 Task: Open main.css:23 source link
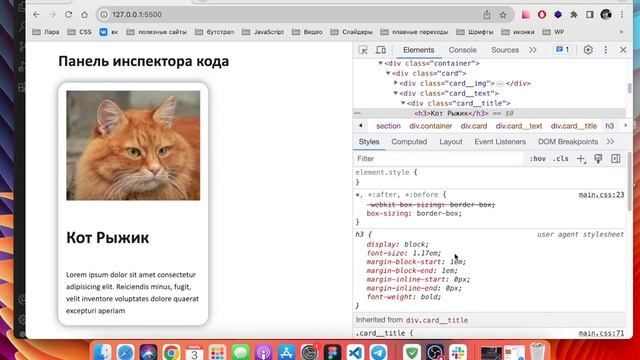click(601, 195)
